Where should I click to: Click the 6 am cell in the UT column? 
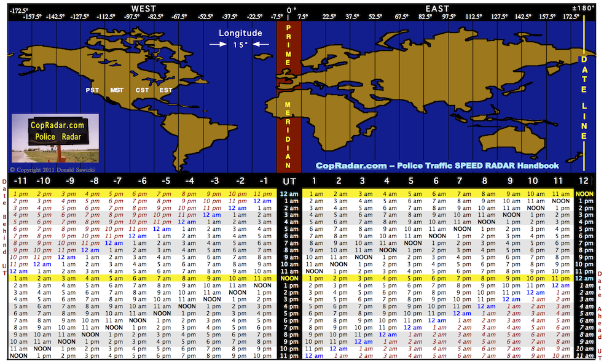pos(291,236)
